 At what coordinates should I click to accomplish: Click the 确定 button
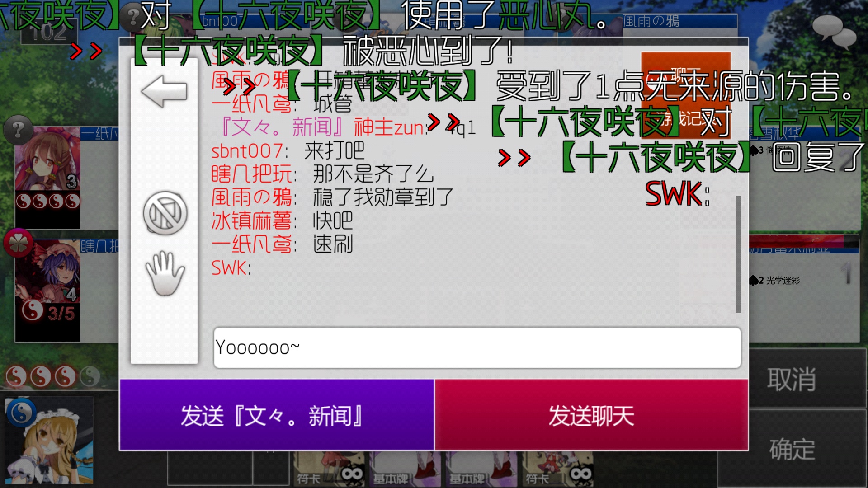(792, 449)
